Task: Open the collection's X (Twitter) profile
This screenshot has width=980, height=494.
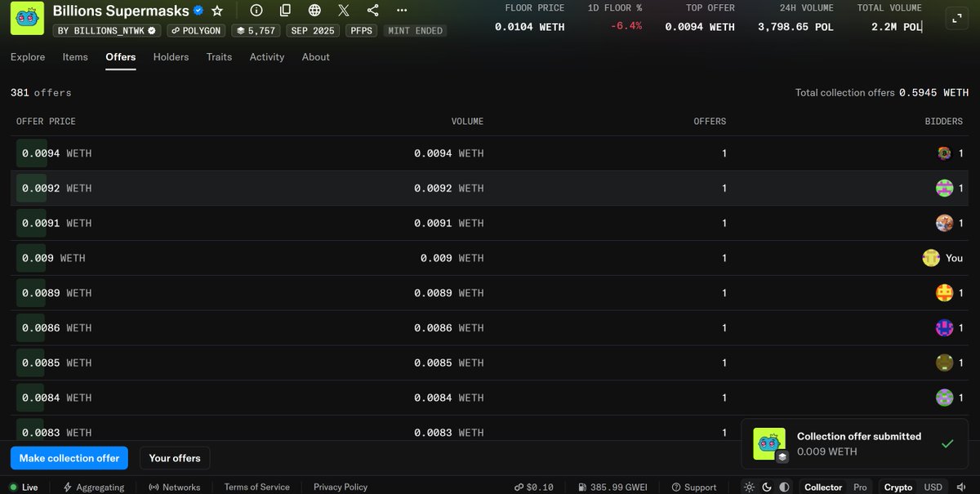Action: point(344,11)
